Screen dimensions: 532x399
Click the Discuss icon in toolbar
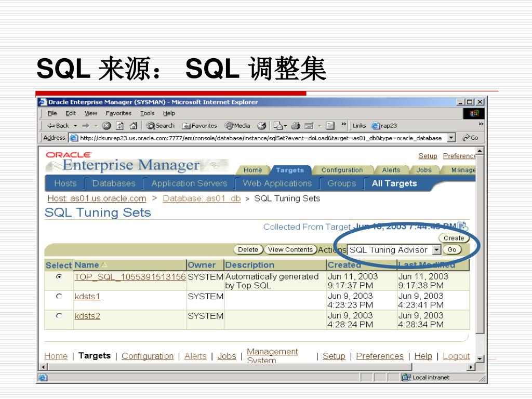tap(330, 126)
